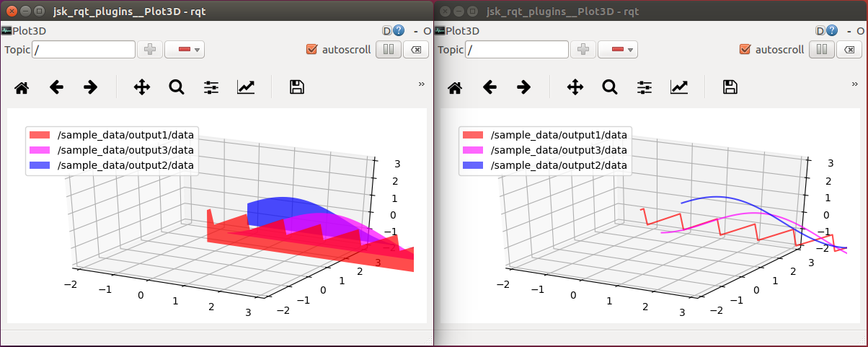Click the D dock button in left window
The height and width of the screenshot is (347, 868).
(x=386, y=31)
